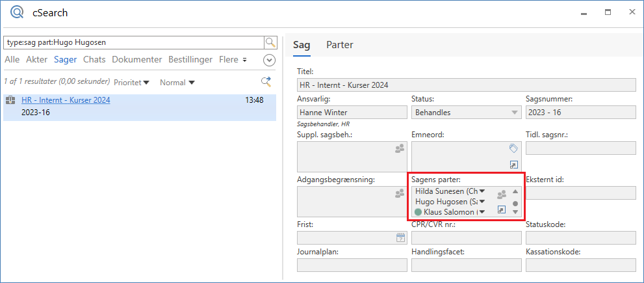The image size is (644, 283).
Task: Click Hilda Sunesen party entry
Action: tap(447, 191)
